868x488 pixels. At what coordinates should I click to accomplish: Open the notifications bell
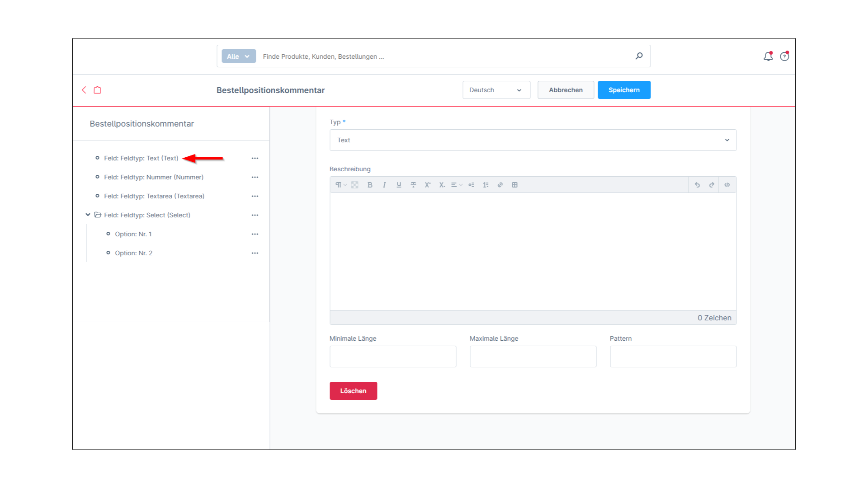tap(768, 56)
